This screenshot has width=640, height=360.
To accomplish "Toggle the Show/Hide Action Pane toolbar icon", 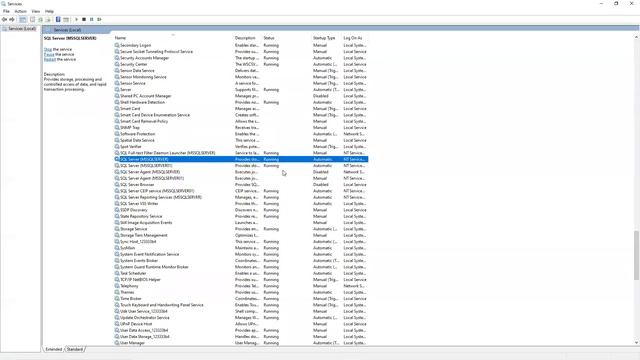I will point(66,20).
